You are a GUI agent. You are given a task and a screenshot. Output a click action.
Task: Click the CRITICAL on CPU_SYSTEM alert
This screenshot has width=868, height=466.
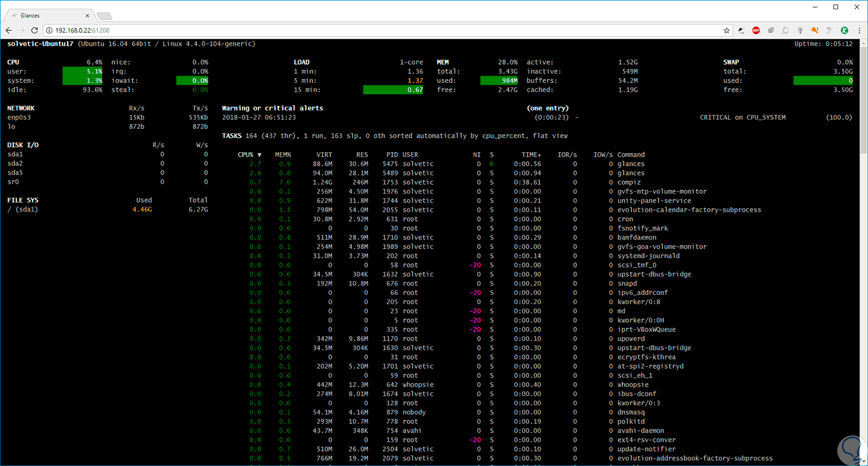[x=742, y=117]
